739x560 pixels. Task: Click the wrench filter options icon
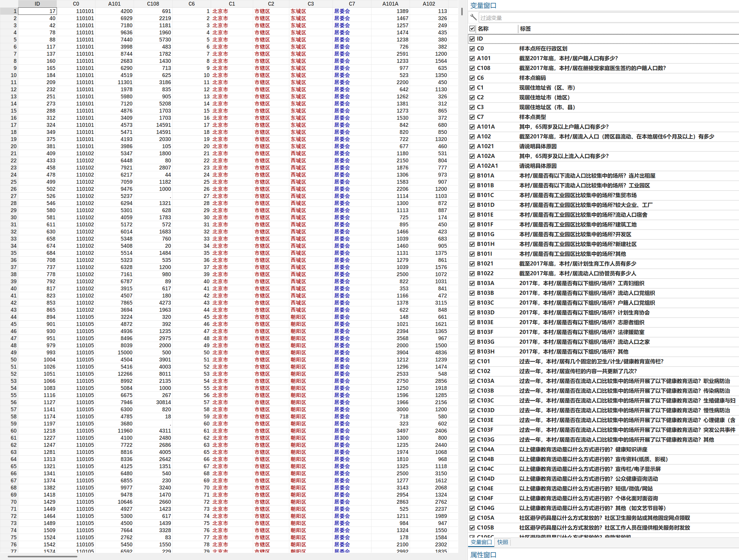point(473,17)
